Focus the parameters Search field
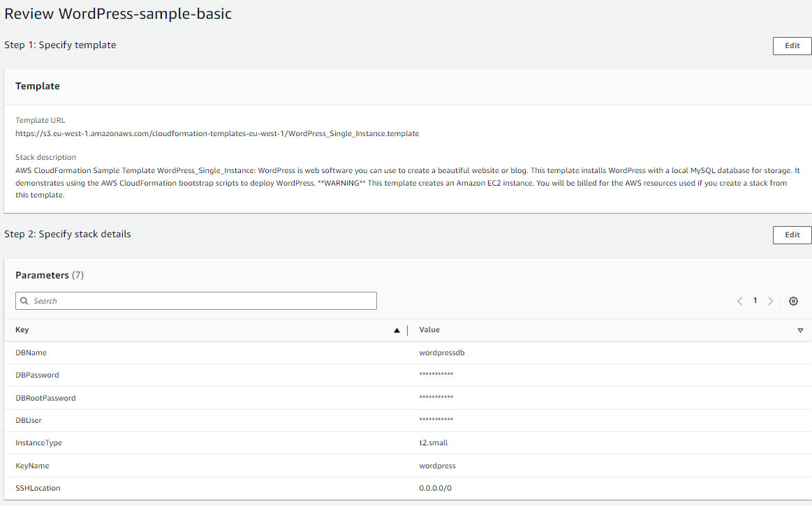 click(195, 301)
